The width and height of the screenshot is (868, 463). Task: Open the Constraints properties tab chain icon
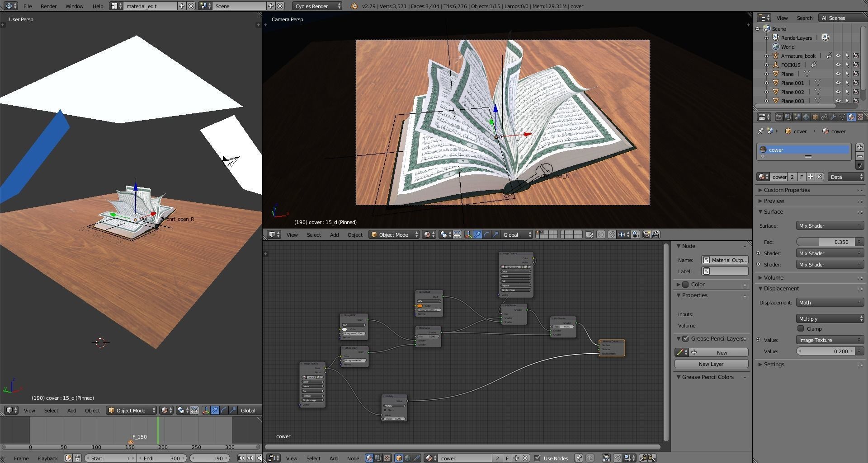[x=824, y=117]
